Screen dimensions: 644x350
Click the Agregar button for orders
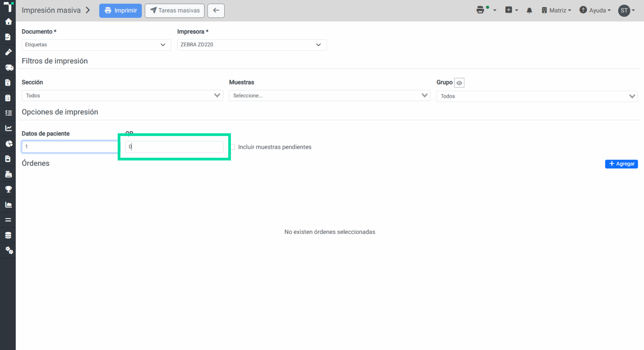pyautogui.click(x=621, y=164)
